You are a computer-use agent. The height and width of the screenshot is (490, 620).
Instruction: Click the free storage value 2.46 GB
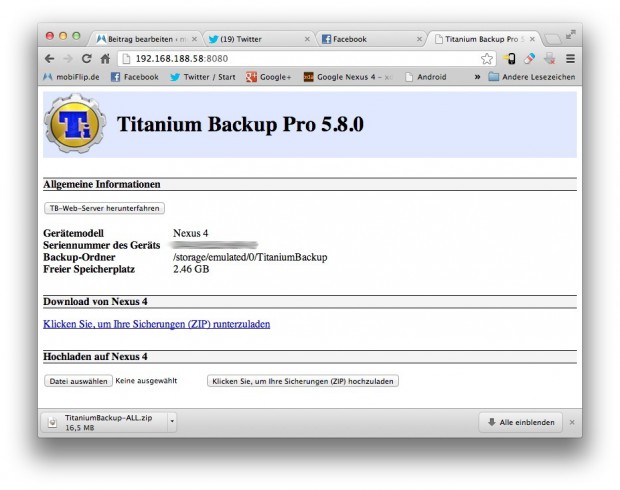(191, 269)
